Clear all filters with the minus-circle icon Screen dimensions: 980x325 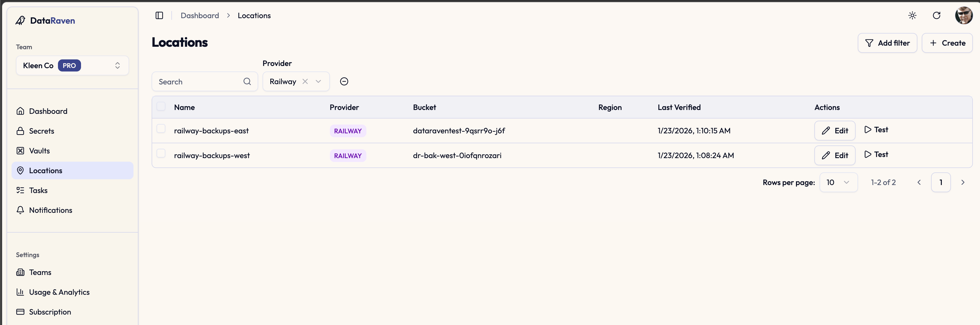[344, 81]
